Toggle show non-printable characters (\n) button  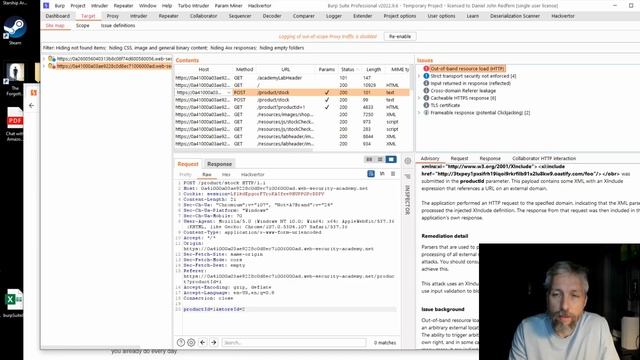coord(382,174)
